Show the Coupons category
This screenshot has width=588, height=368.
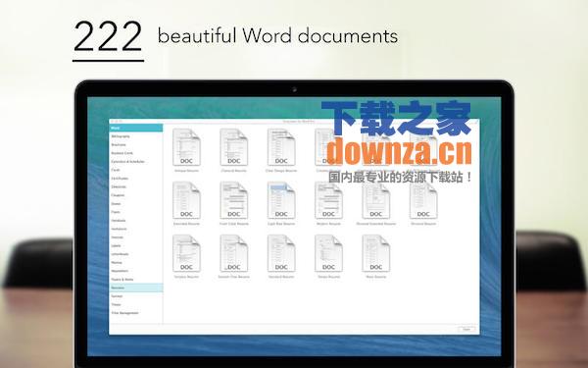[118, 195]
